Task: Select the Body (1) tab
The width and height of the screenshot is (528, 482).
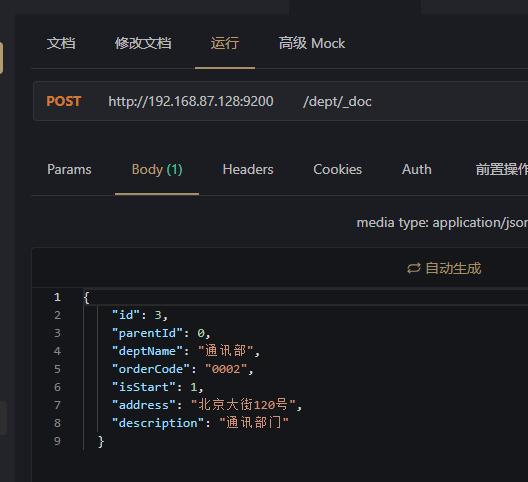Action: click(x=157, y=169)
